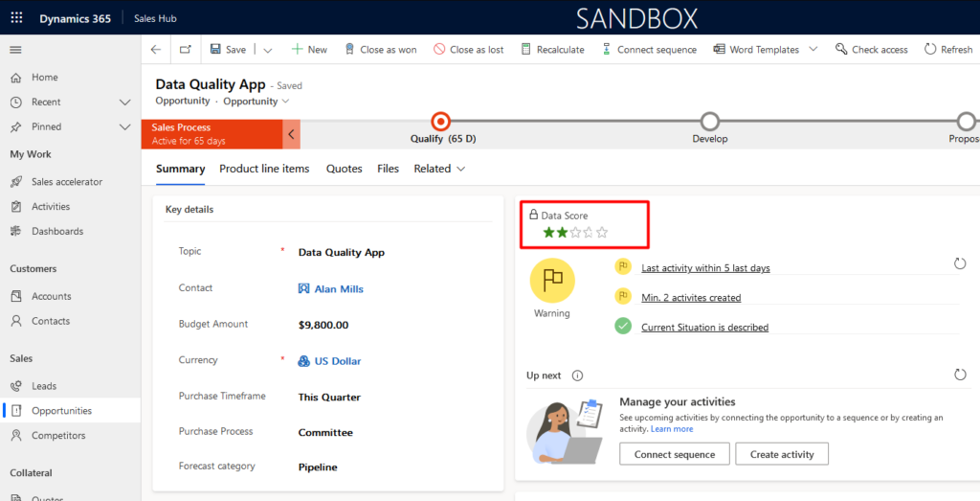Select the Develop stage circle
The image size is (980, 501).
coord(710,122)
